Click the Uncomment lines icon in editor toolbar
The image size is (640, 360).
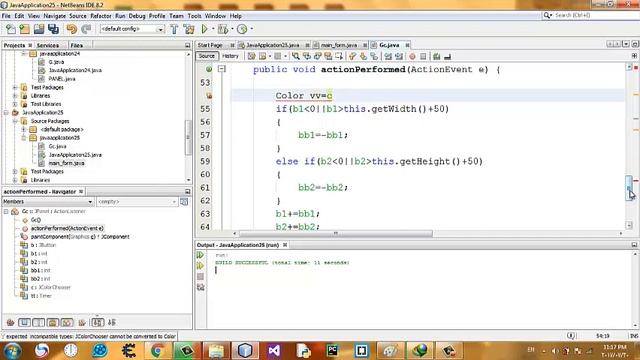(x=447, y=56)
